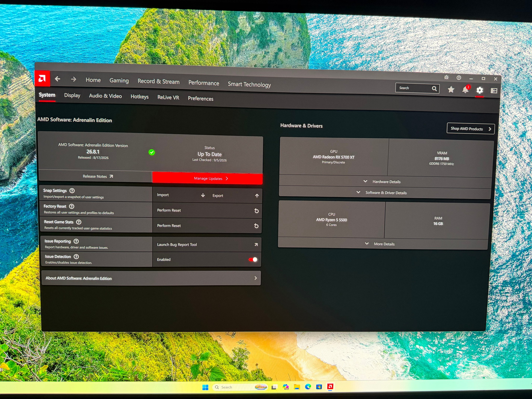
Task: Click the GPU AMD Radeon RX 5700 XT card
Action: [334, 157]
